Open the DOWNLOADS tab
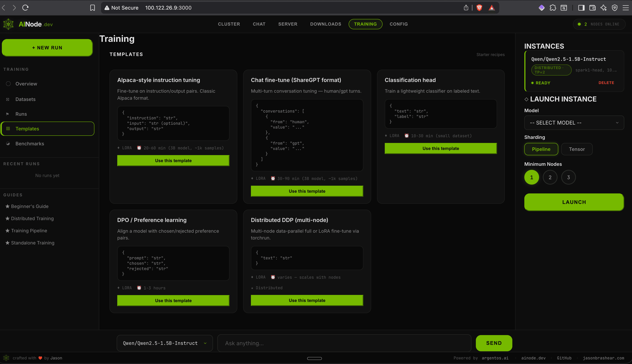 point(326,24)
